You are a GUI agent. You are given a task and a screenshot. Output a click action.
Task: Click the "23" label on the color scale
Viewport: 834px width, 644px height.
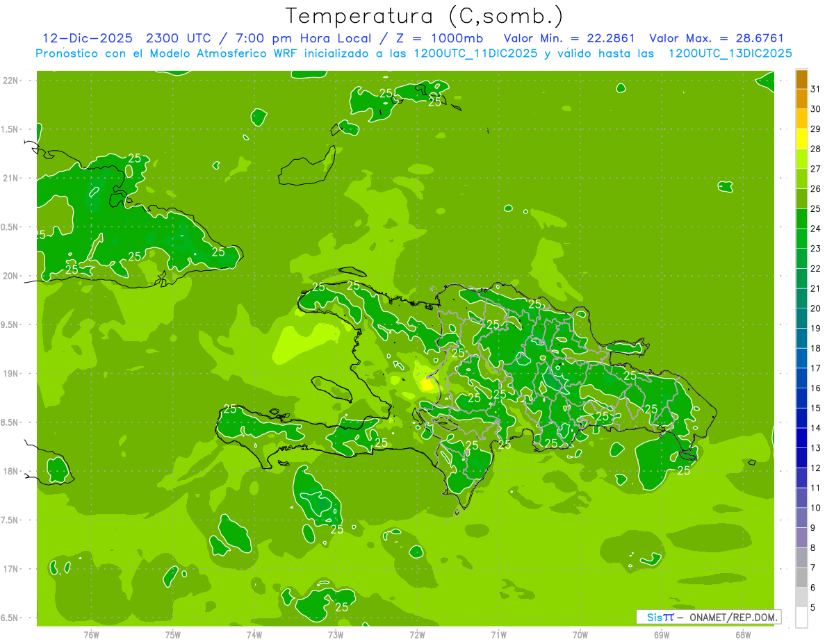coord(816,249)
